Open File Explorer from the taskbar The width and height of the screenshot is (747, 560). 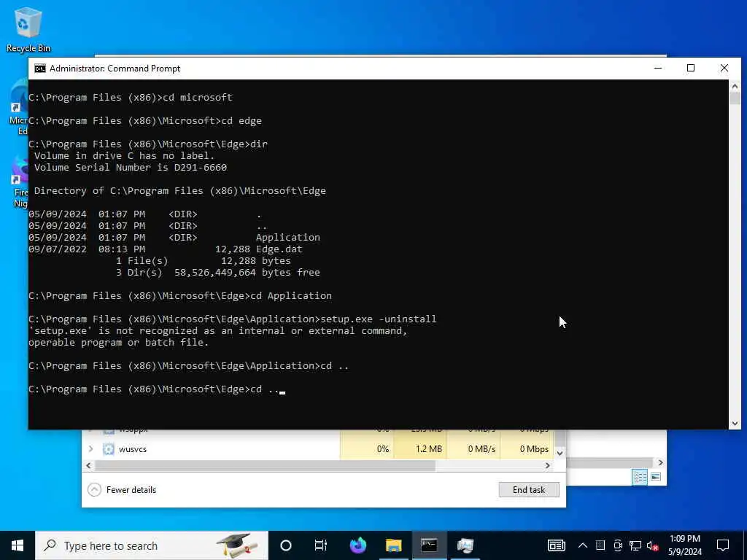[393, 545]
